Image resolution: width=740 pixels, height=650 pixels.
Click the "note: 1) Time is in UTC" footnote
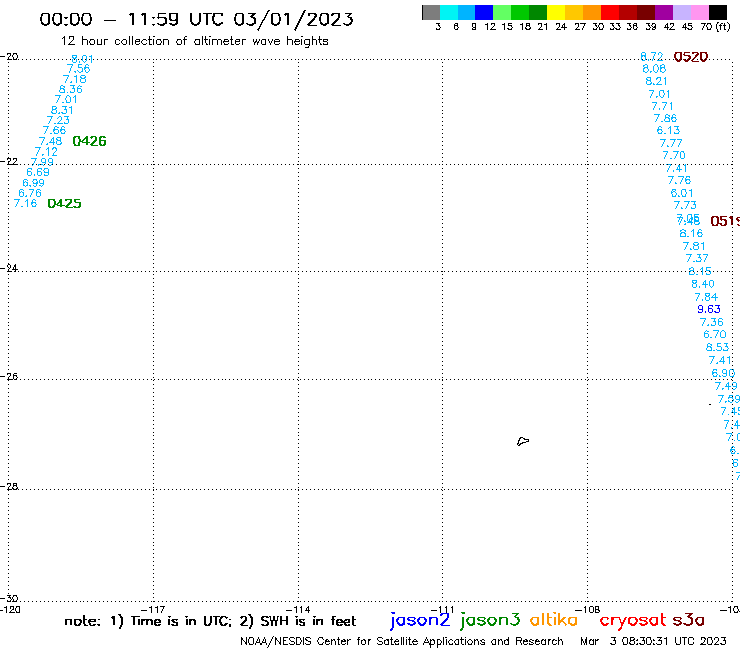coord(148,621)
